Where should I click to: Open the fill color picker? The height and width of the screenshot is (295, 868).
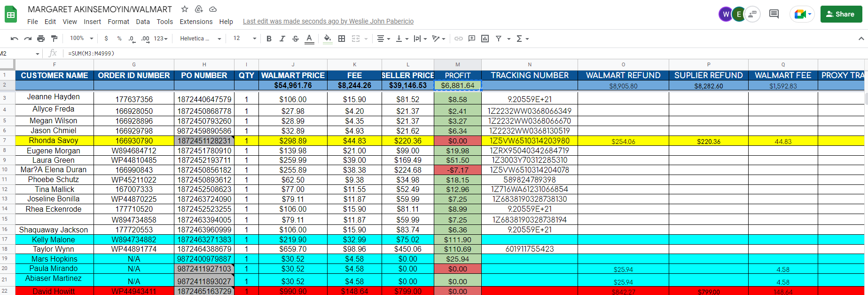(328, 39)
